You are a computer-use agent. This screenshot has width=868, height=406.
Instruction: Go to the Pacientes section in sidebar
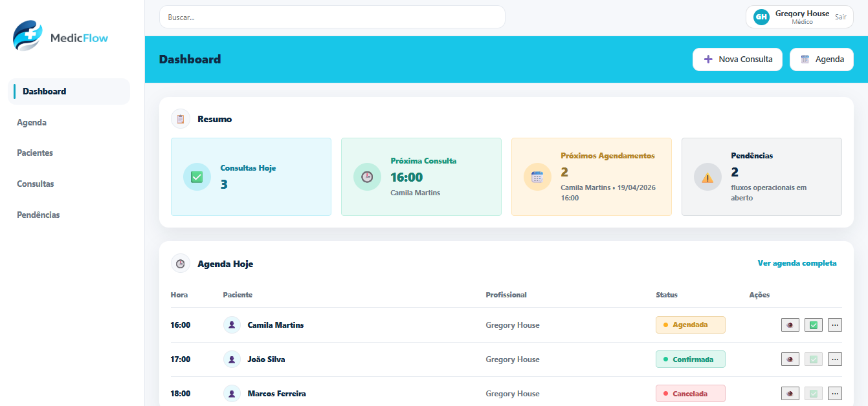(x=35, y=153)
